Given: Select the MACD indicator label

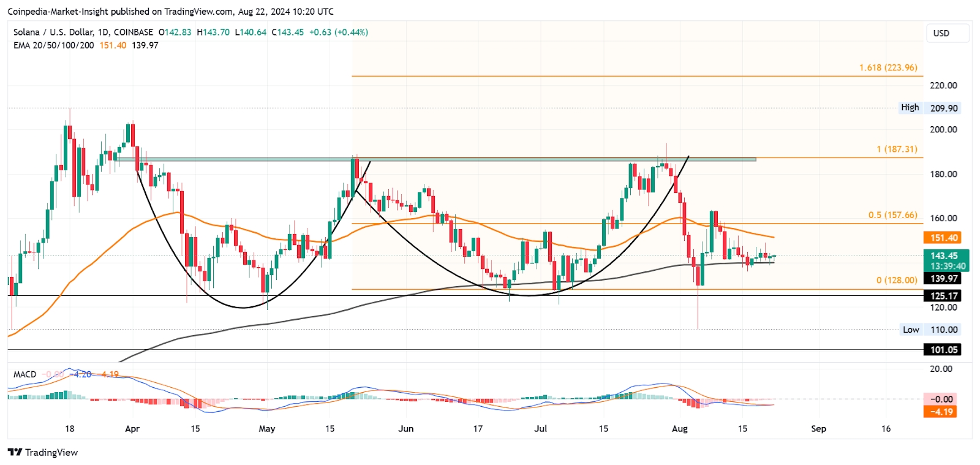Looking at the screenshot, I should 25,374.
